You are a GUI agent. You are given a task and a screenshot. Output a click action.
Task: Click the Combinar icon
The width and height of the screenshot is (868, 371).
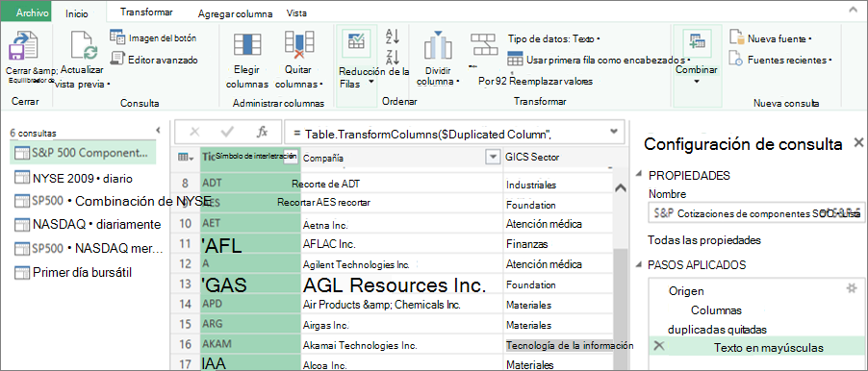coord(696,43)
